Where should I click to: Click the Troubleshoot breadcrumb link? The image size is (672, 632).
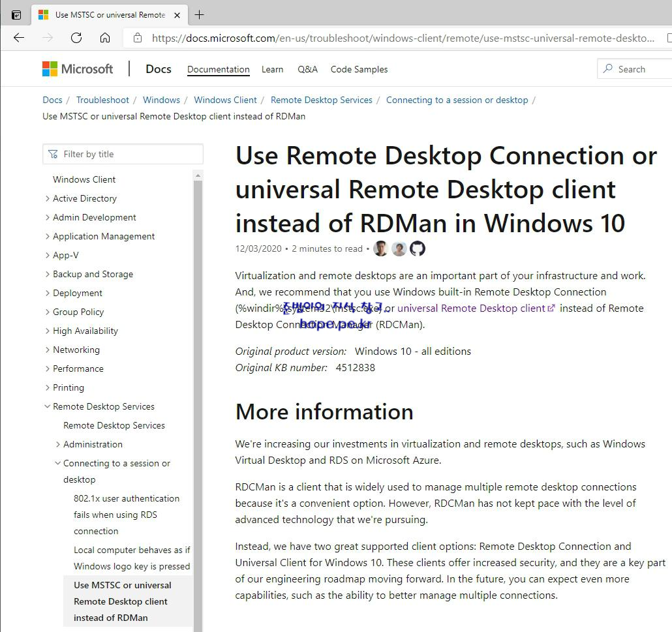[102, 100]
